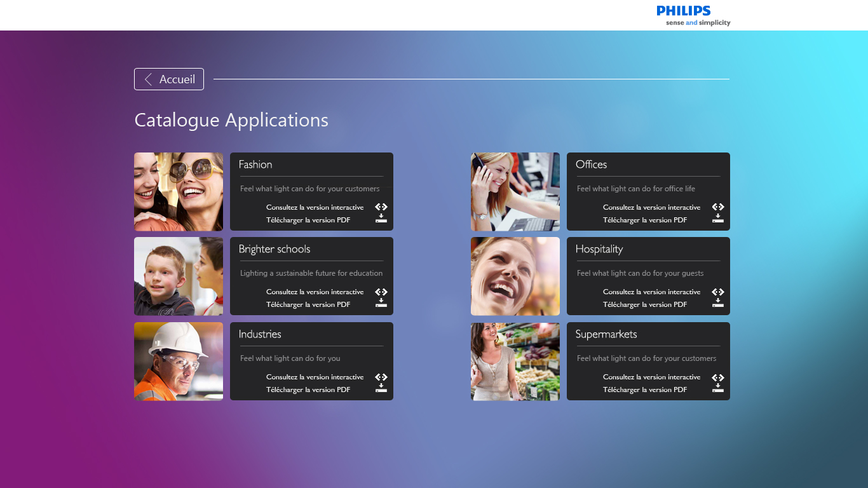
Task: Click the interactive version icon for Industries
Action: (381, 377)
